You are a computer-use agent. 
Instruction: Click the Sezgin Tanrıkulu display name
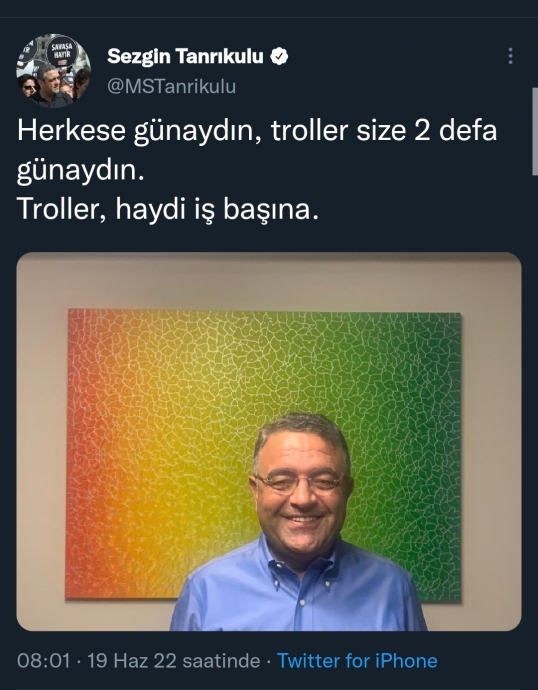click(185, 56)
